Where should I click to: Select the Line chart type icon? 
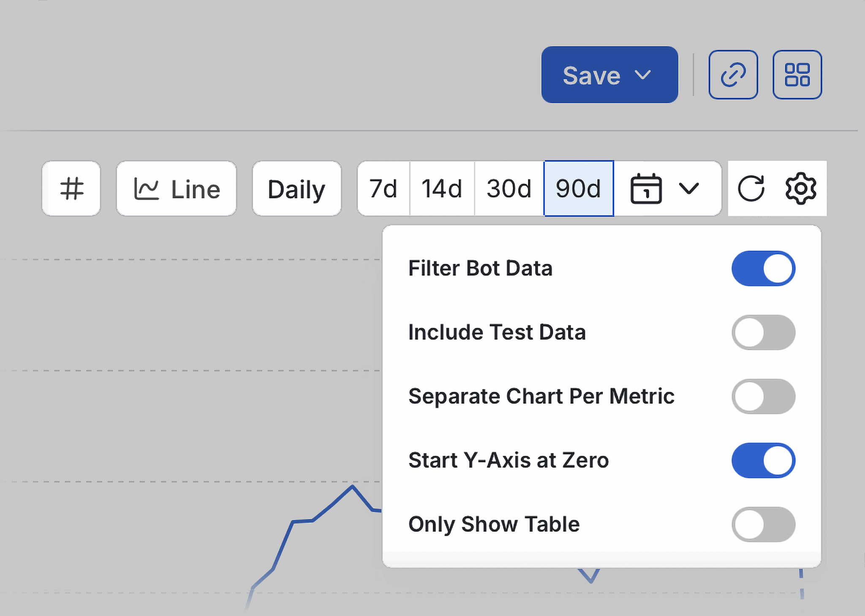coord(176,188)
